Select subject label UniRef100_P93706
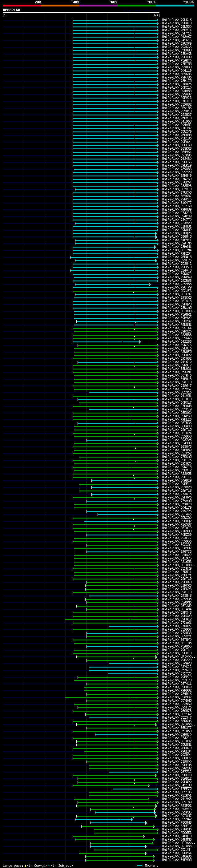Screen dimensions: 197x868 tap(177, 440)
